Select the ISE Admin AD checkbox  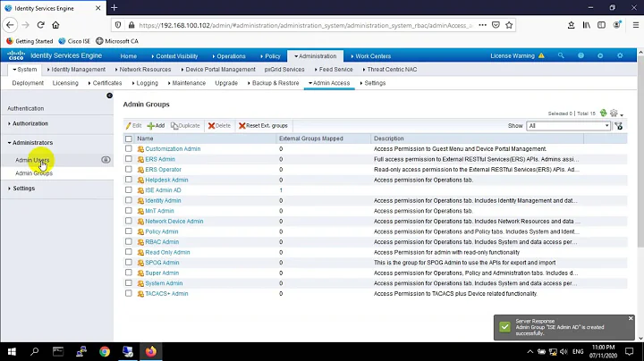click(x=129, y=190)
